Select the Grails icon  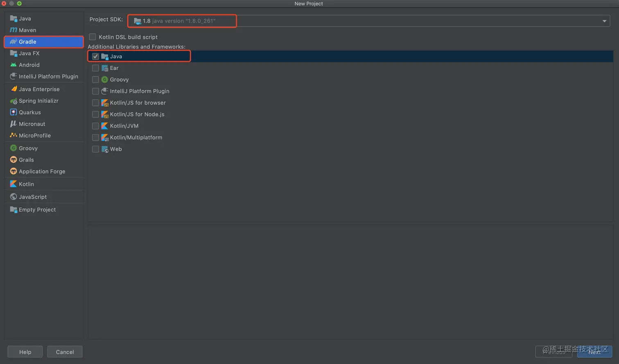14,160
